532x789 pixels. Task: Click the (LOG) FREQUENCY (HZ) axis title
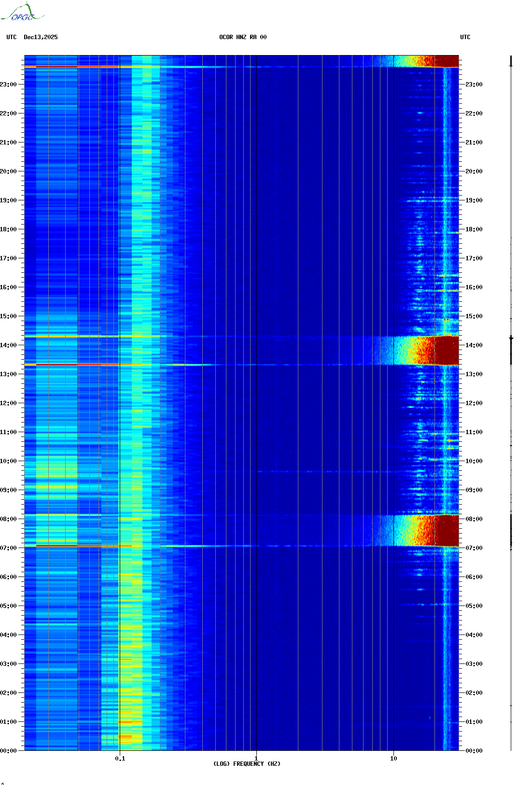247,764
